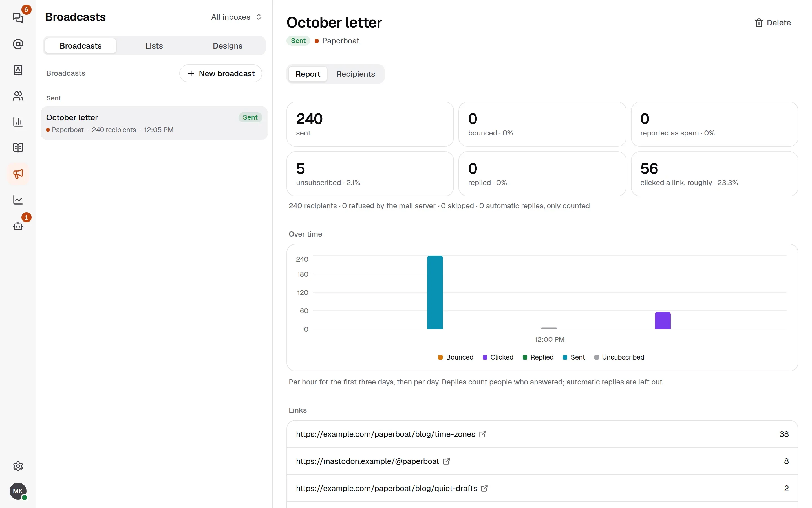Click the 240 sent stat card

(370, 124)
